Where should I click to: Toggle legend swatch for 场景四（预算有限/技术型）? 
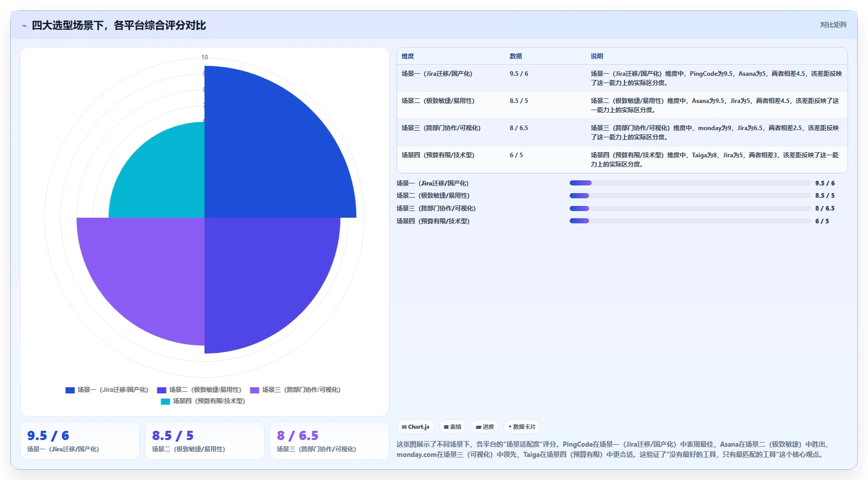coord(165,401)
